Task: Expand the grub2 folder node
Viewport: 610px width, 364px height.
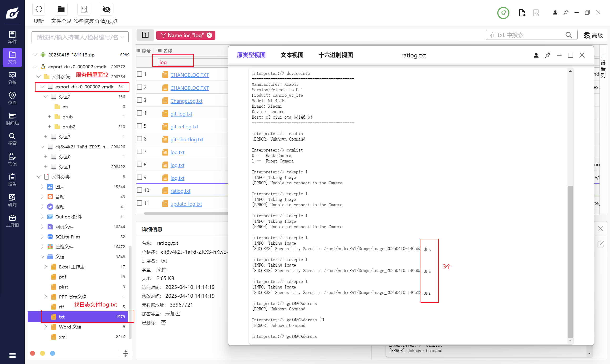Action: click(x=49, y=126)
